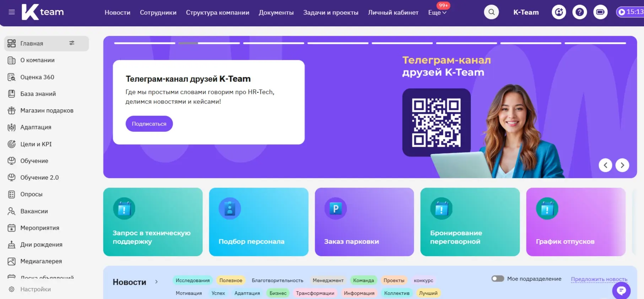Click the Медиагалерея image icon
The height and width of the screenshot is (299, 644).
[x=12, y=261]
